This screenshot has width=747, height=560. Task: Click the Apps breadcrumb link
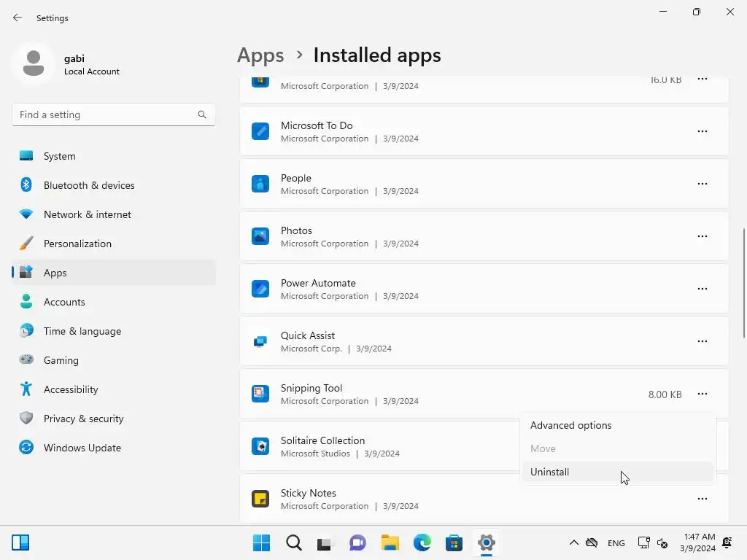click(260, 55)
